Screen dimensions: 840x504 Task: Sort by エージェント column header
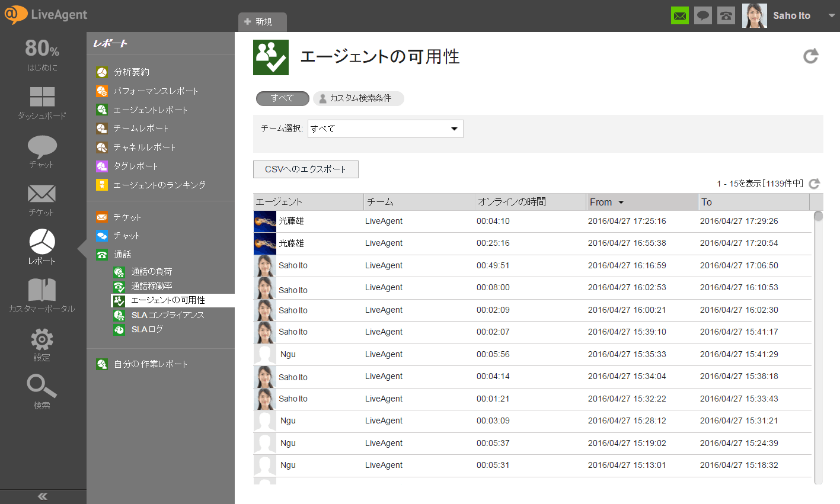tap(308, 202)
